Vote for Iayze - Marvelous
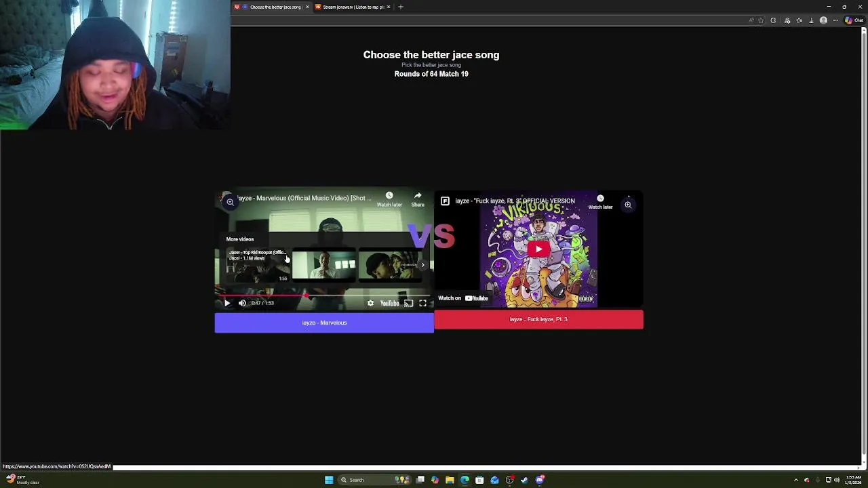Screen dimensions: 868x488 tap(324, 323)
